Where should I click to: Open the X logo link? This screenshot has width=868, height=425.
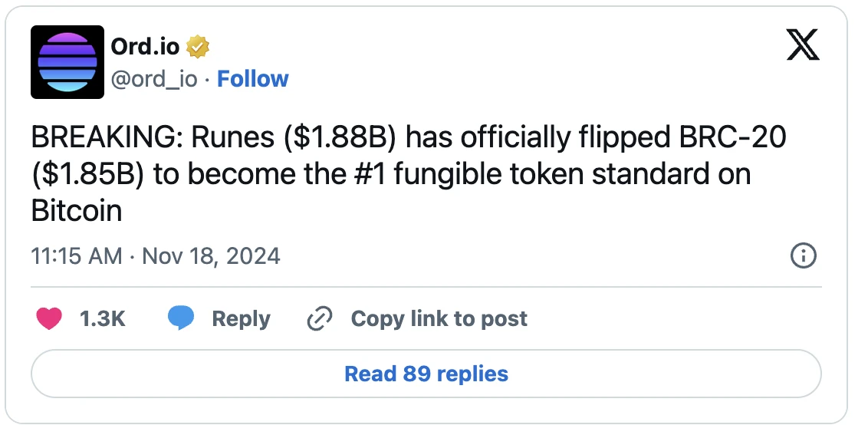[x=803, y=45]
